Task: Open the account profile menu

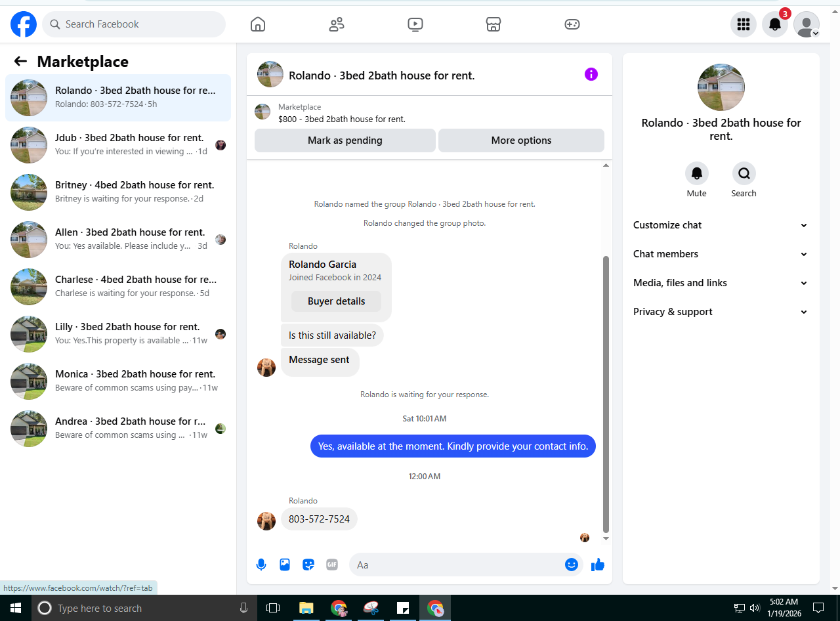Action: pyautogui.click(x=807, y=24)
